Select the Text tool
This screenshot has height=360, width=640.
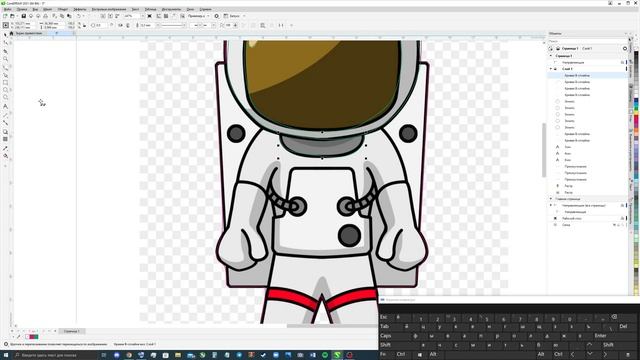click(x=5, y=106)
